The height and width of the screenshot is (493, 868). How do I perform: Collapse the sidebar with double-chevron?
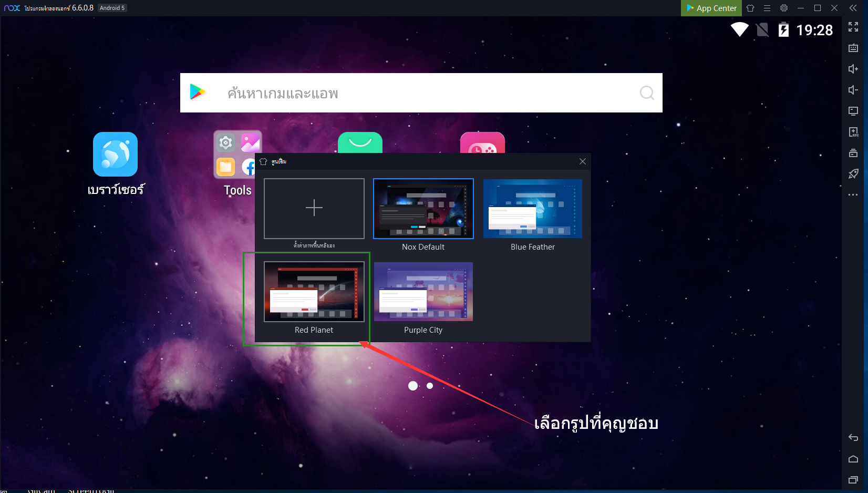[853, 8]
